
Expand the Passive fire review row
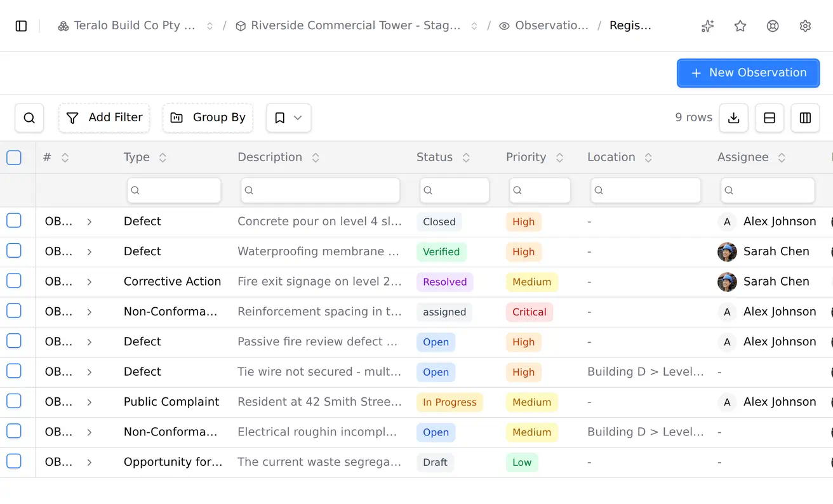[90, 342]
